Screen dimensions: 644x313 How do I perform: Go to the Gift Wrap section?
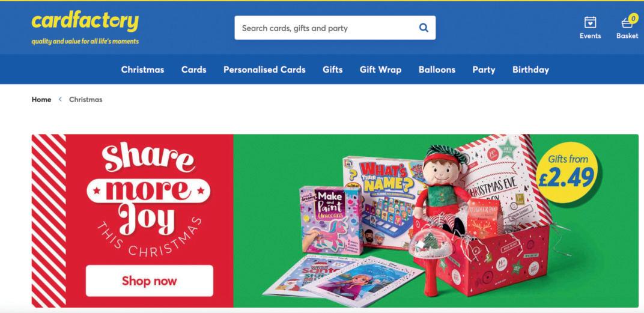tap(380, 70)
